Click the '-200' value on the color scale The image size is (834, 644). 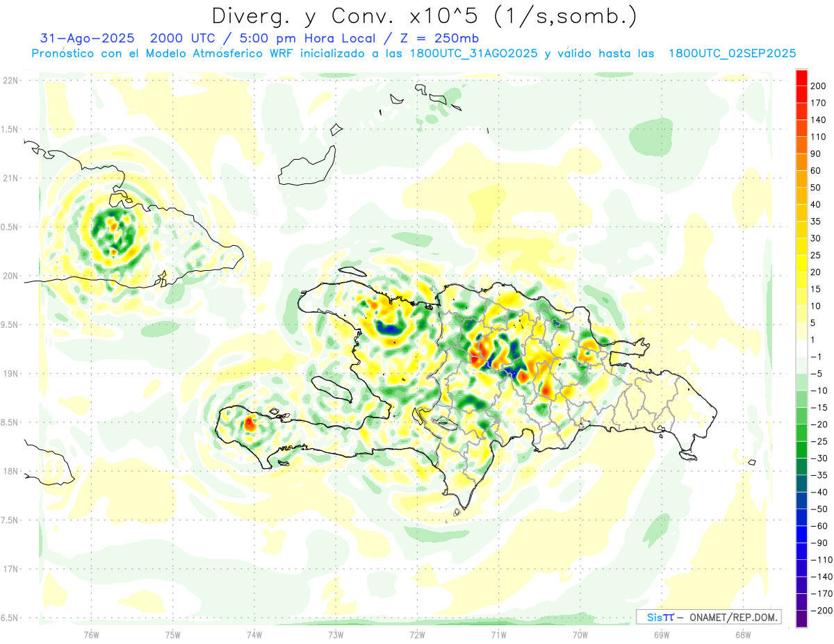click(821, 611)
